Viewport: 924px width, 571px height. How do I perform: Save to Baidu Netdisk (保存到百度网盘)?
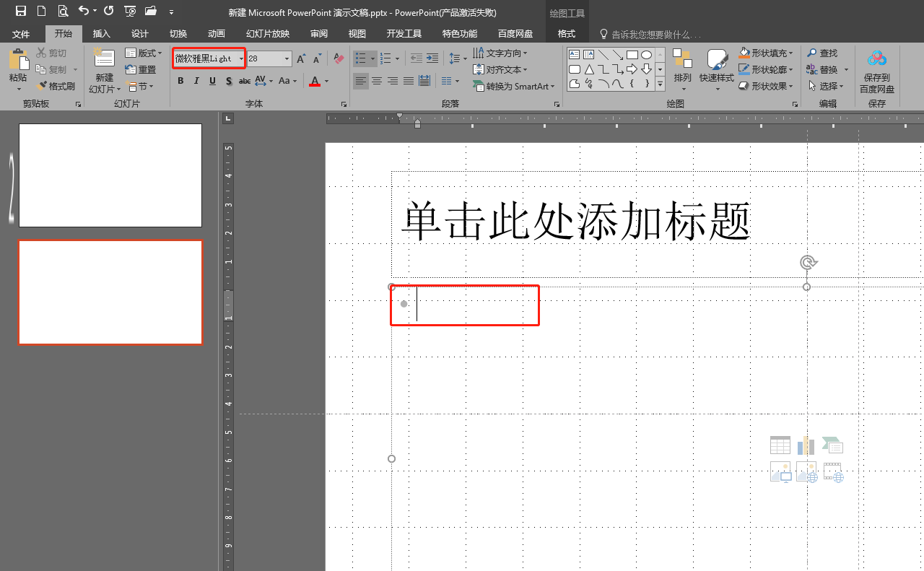877,70
